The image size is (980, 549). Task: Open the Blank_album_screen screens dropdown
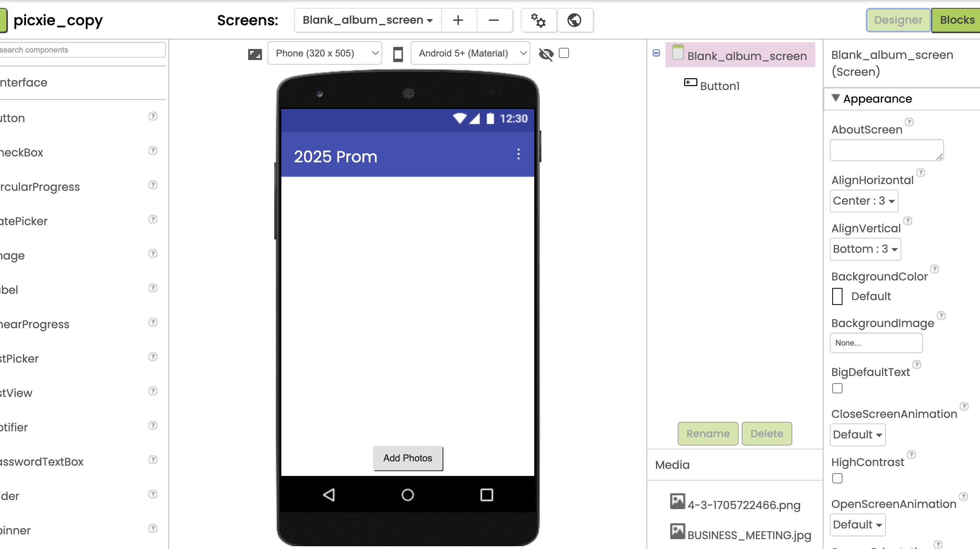click(x=367, y=20)
